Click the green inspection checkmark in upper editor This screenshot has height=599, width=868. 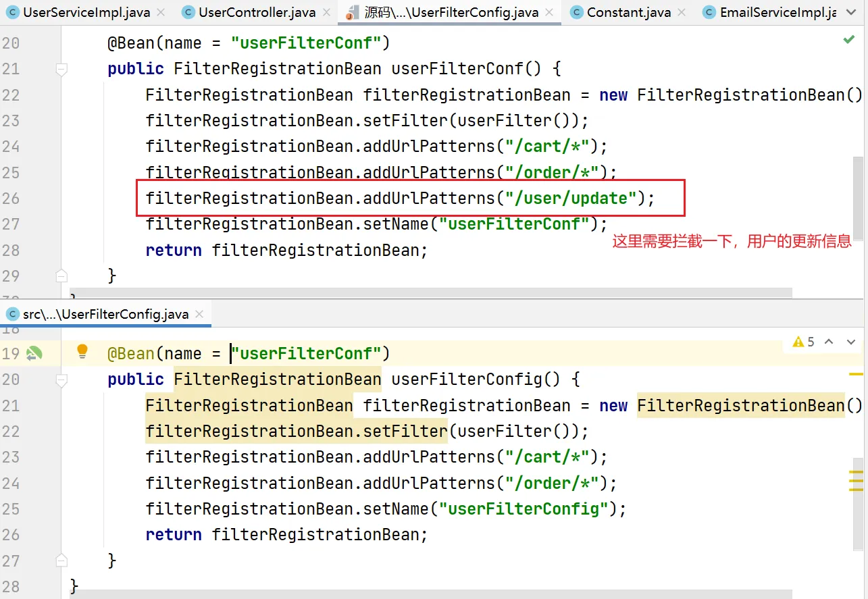pos(849,40)
